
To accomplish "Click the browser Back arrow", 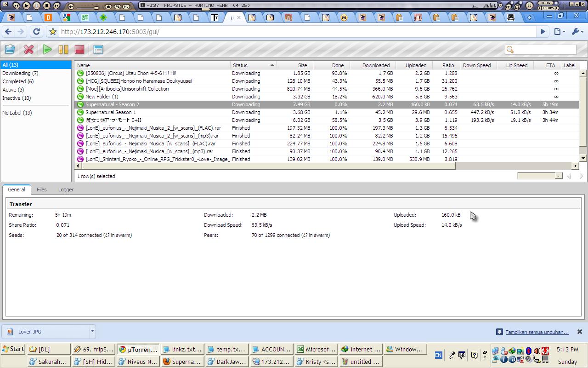I will click(8, 32).
